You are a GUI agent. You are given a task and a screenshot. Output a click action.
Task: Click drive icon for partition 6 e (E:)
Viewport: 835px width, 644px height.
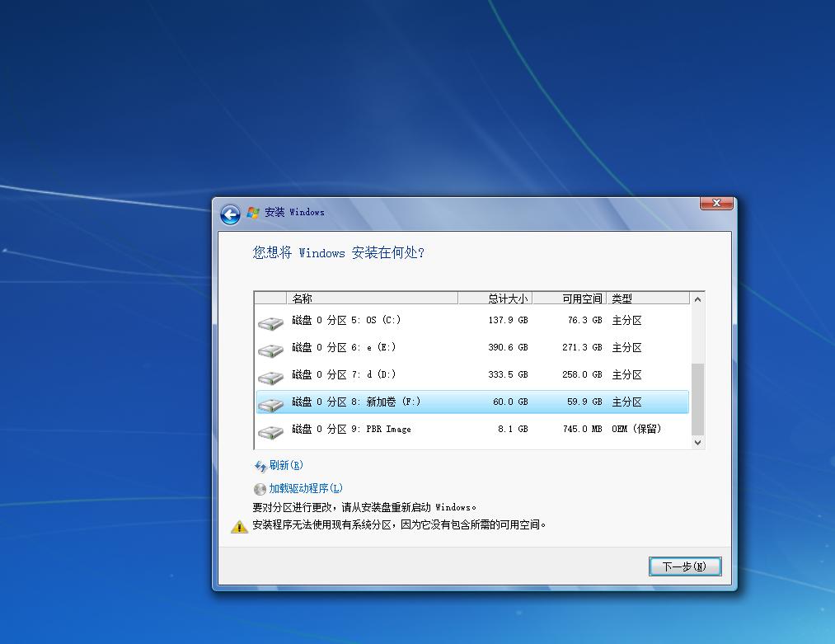click(270, 350)
